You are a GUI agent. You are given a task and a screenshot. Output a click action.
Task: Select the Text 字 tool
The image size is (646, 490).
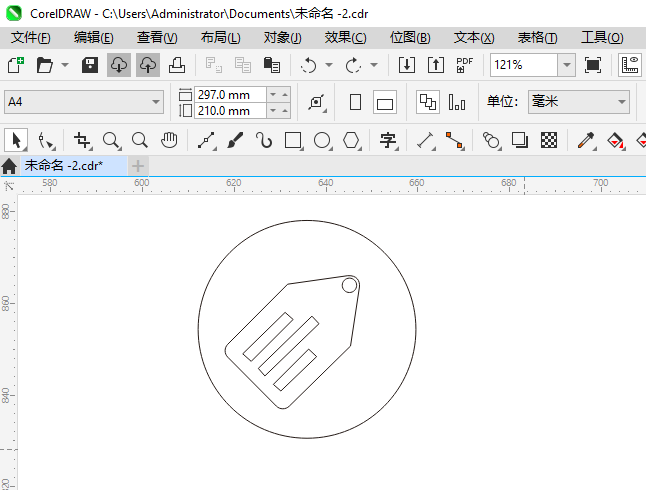click(x=389, y=141)
